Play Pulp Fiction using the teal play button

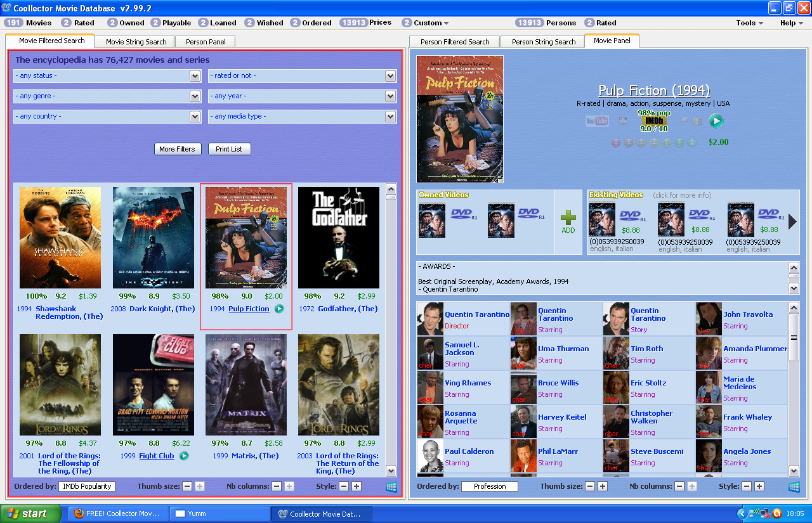pyautogui.click(x=716, y=120)
